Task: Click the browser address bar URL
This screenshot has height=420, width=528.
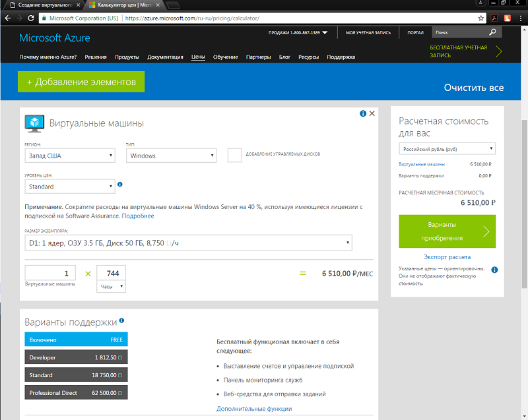Action: click(x=192, y=18)
